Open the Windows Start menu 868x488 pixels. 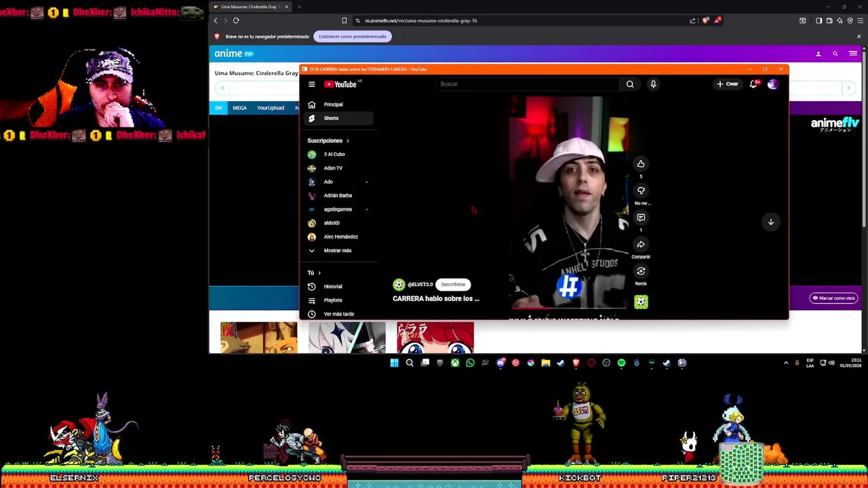tap(394, 363)
